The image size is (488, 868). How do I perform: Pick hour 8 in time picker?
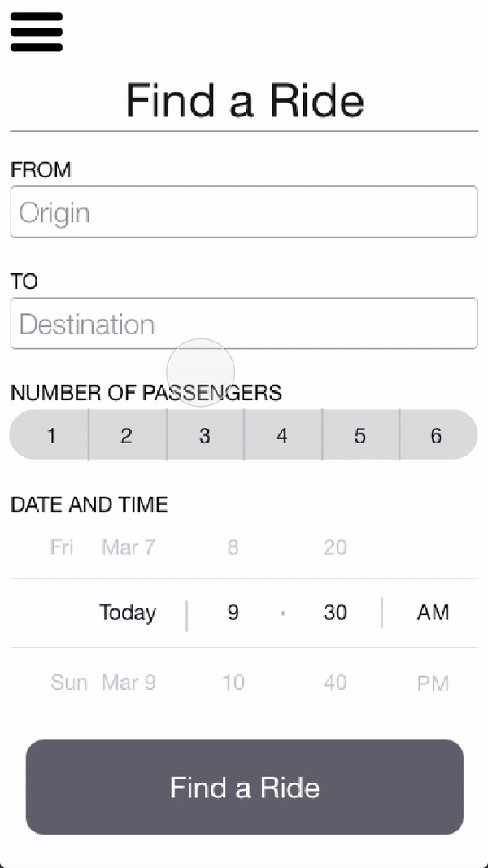coord(233,547)
